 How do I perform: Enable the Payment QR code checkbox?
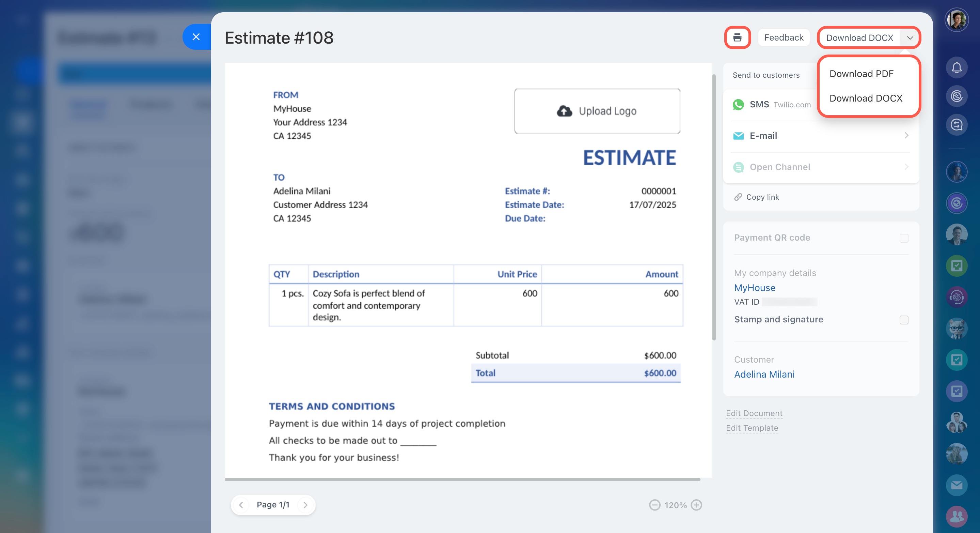[x=903, y=238]
